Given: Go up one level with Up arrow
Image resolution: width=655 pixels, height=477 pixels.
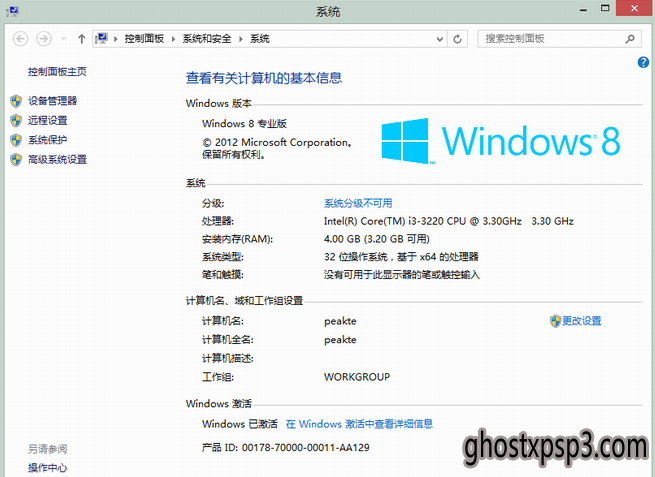Looking at the screenshot, I should pos(81,39).
